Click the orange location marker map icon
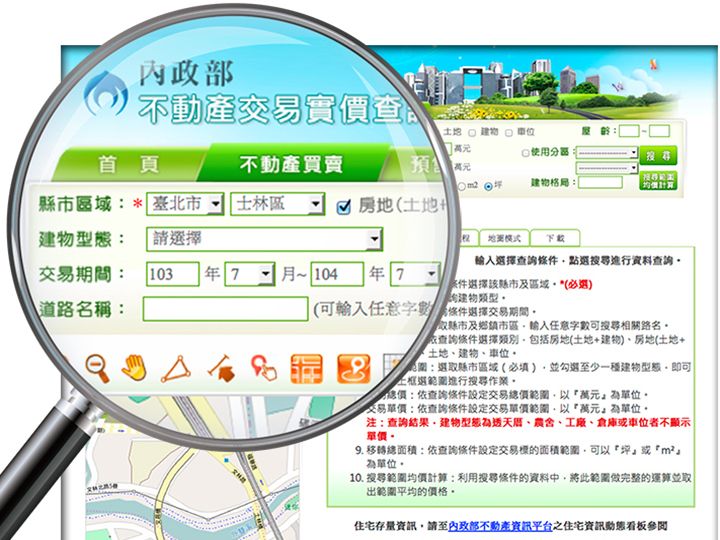 354,369
